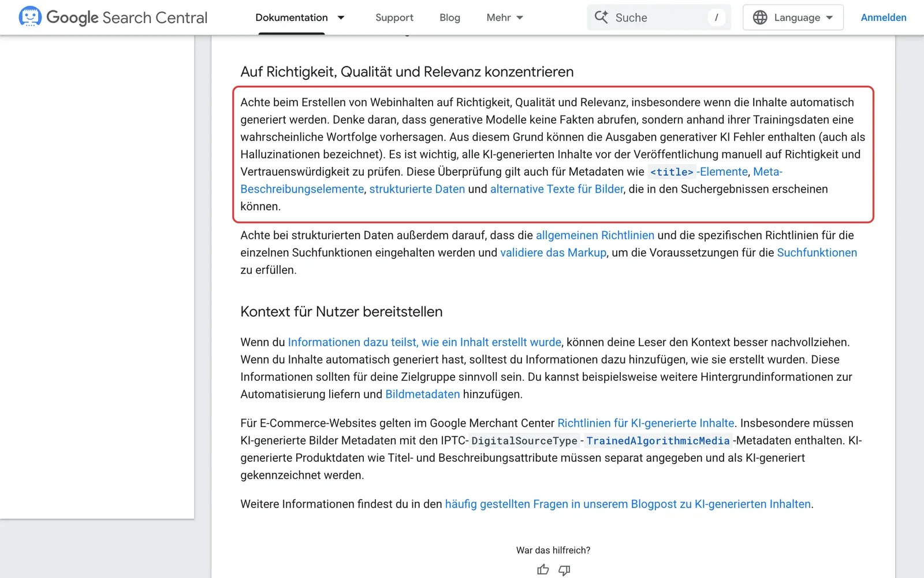924x578 pixels.
Task: Click the Anmelden sign-in button
Action: coord(884,17)
